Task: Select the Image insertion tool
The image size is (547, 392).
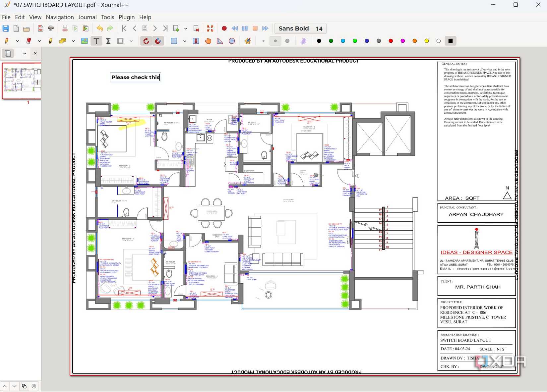Action: tap(85, 41)
